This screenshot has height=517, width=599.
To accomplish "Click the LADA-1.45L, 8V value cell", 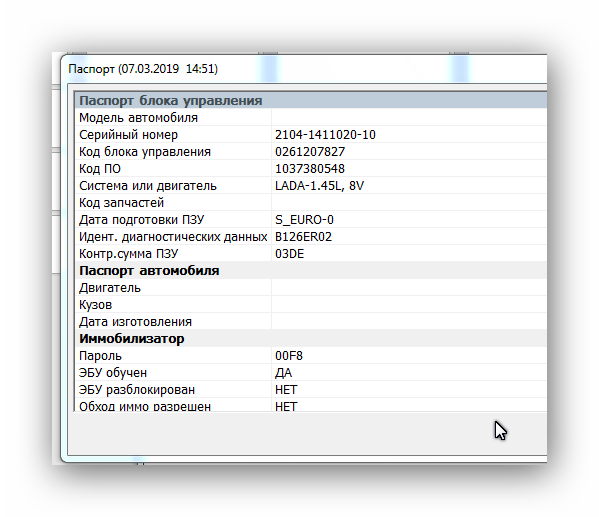I will [x=409, y=186].
